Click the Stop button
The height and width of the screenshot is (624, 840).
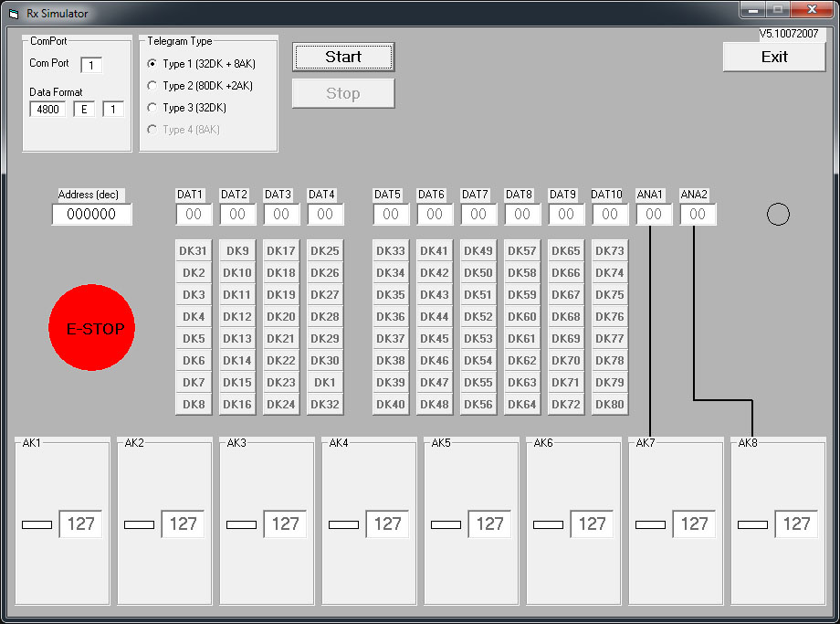(x=343, y=93)
